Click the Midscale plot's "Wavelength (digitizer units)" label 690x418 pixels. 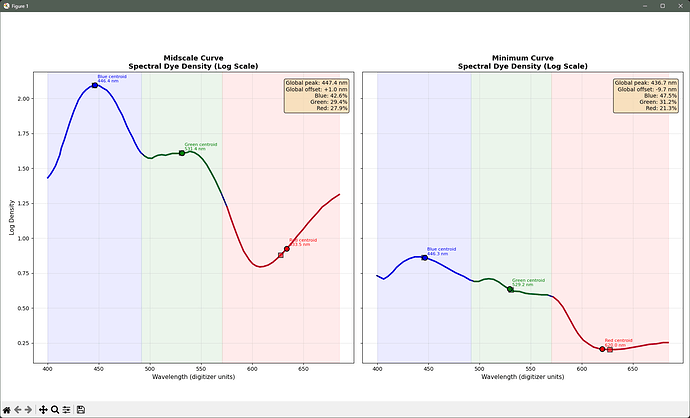tap(194, 377)
